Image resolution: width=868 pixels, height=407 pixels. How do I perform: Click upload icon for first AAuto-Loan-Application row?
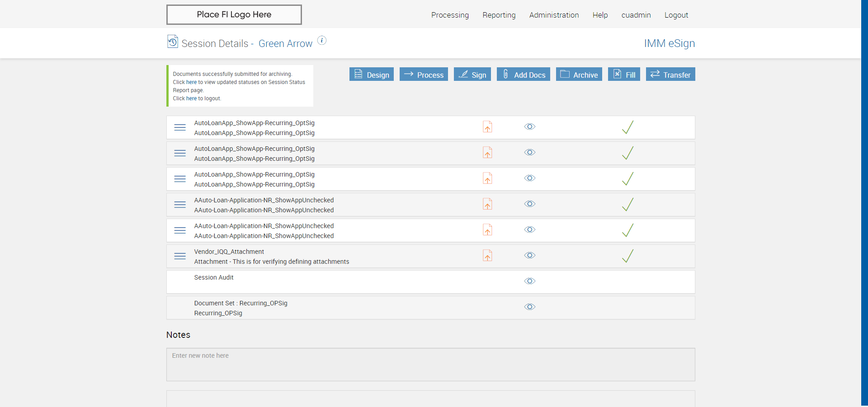click(x=487, y=204)
